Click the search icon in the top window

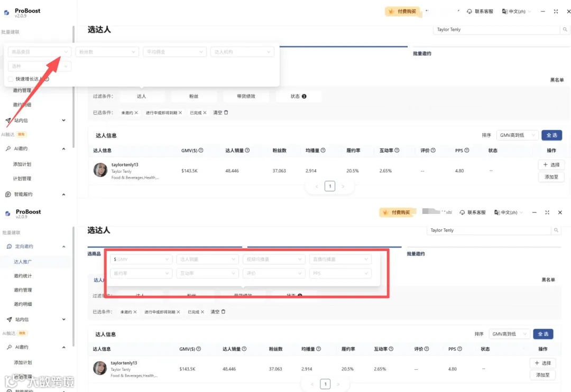(565, 30)
